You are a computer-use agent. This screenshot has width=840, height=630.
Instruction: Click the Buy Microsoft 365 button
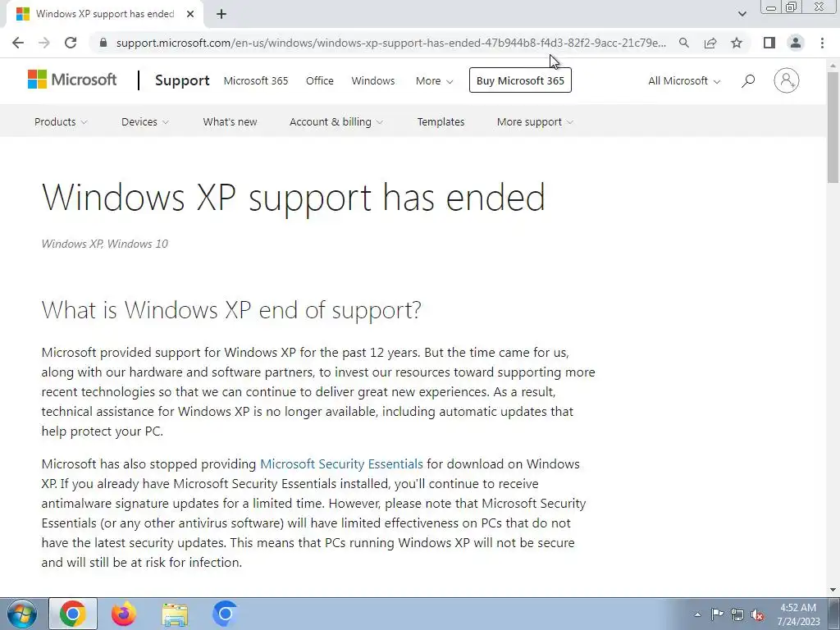pos(520,80)
